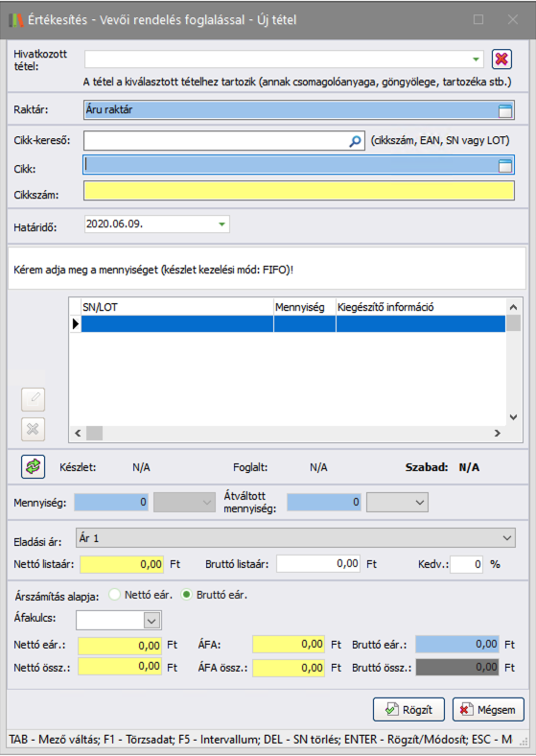Viewport: 536px width, 756px height.
Task: Open the Cikk lookup window icon
Action: coord(505,165)
